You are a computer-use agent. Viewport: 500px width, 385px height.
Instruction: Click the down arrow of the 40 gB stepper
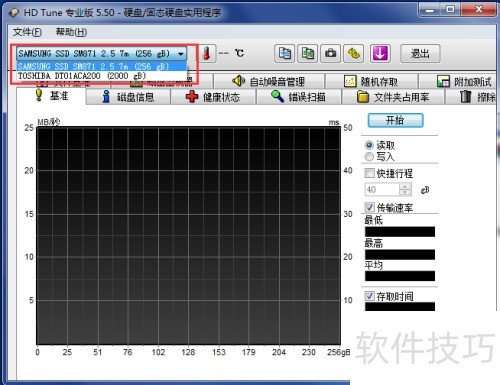pyautogui.click(x=405, y=193)
